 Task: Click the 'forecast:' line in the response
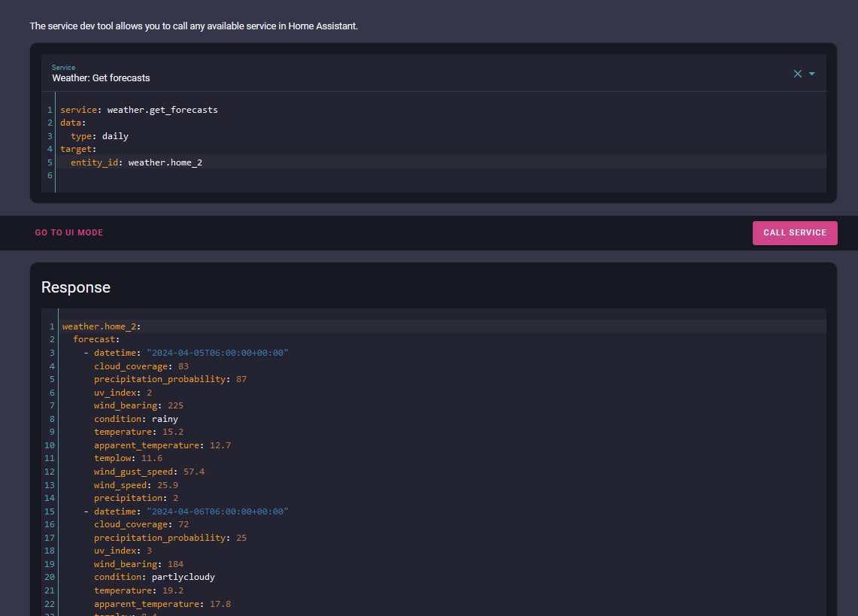click(x=96, y=339)
